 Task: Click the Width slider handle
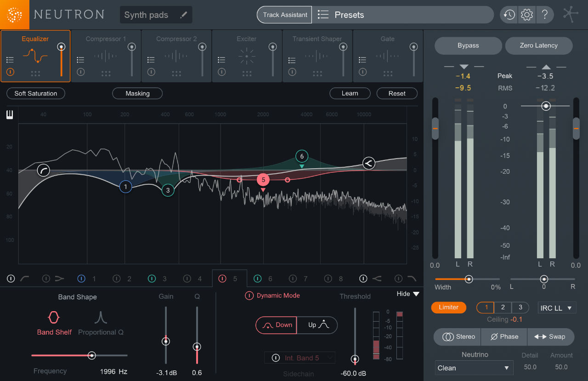469,279
